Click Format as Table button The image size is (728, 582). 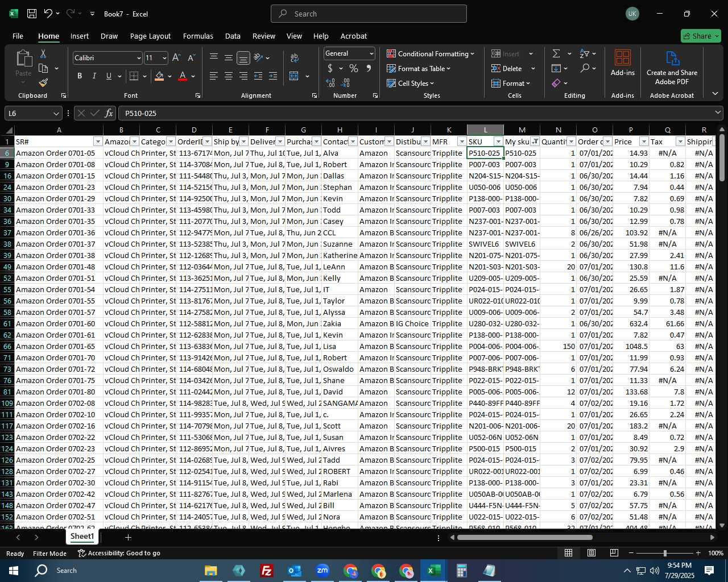[x=419, y=68]
